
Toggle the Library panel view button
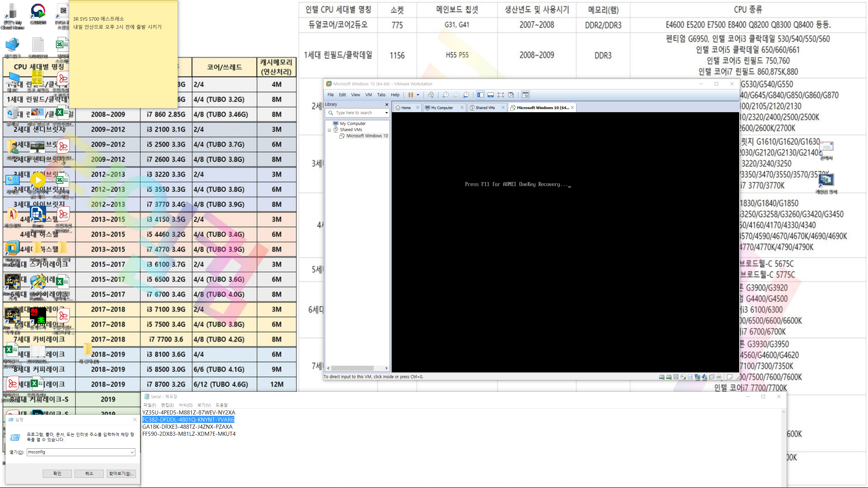point(480,95)
